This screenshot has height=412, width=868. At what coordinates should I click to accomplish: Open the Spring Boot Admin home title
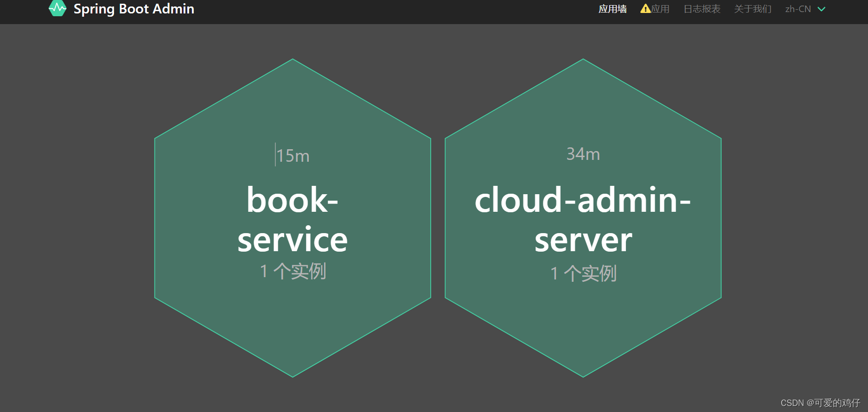[134, 9]
